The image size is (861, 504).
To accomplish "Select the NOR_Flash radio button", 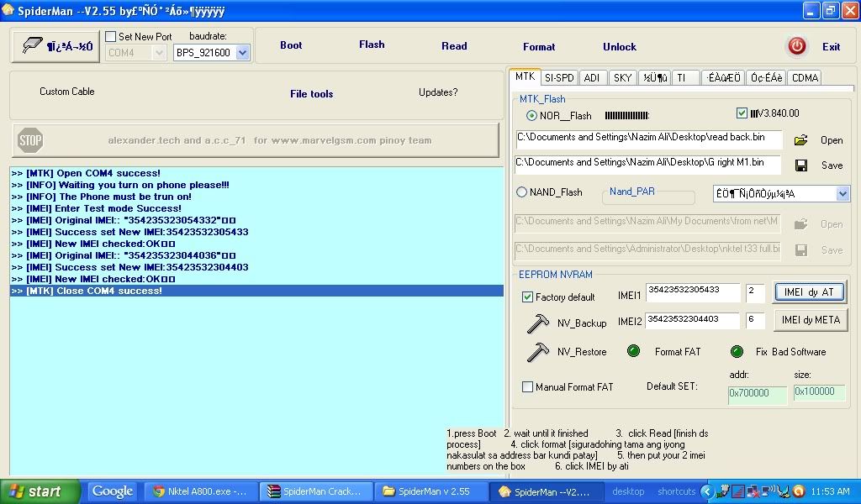I will pos(531,116).
